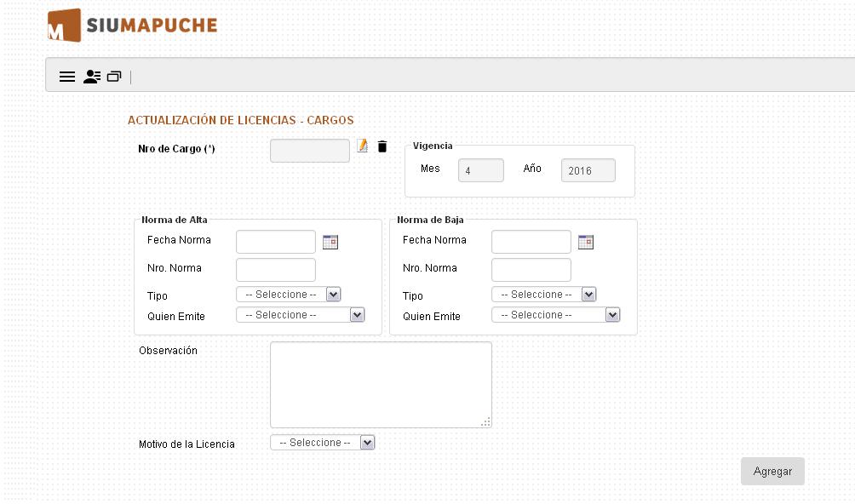Grab the Observación textarea resize handle

click(x=486, y=422)
